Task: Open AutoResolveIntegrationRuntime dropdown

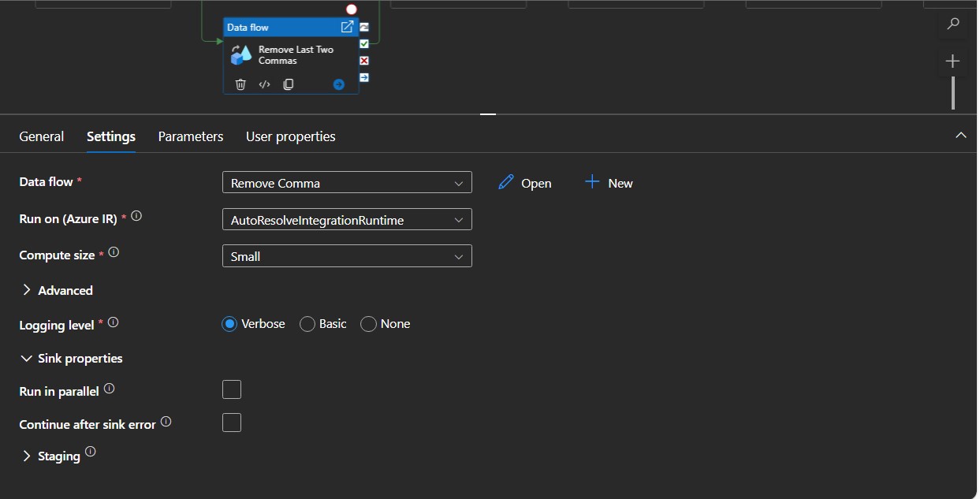Action: (x=347, y=219)
